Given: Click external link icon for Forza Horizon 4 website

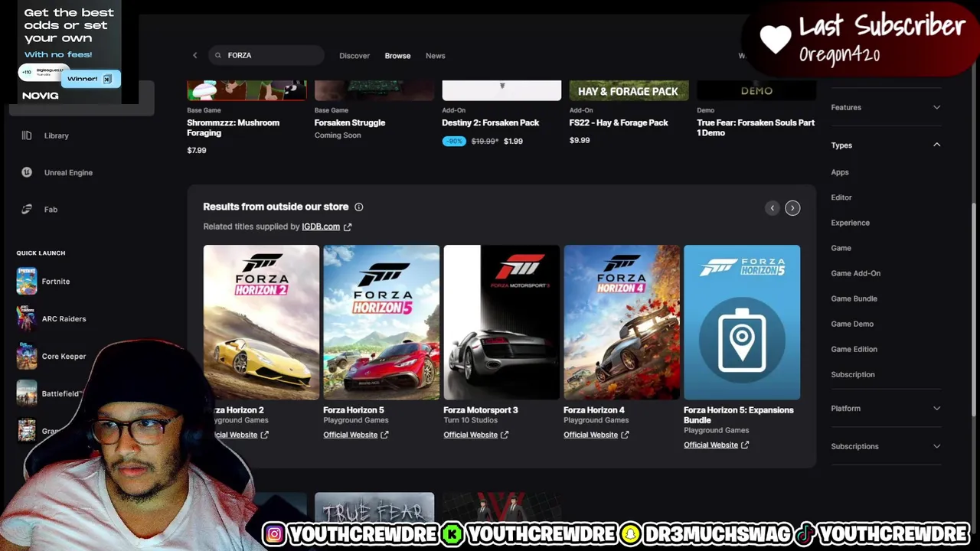Looking at the screenshot, I should 625,435.
